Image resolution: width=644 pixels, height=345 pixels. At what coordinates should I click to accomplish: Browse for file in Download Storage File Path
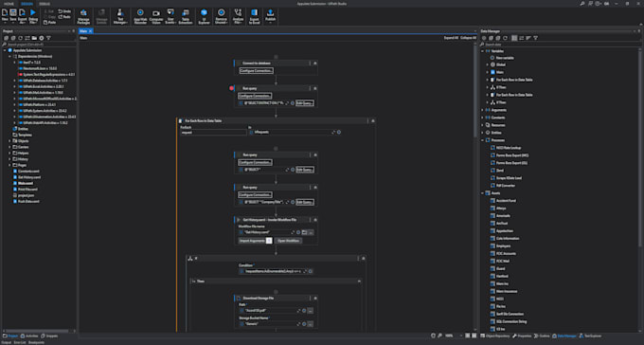click(x=310, y=311)
